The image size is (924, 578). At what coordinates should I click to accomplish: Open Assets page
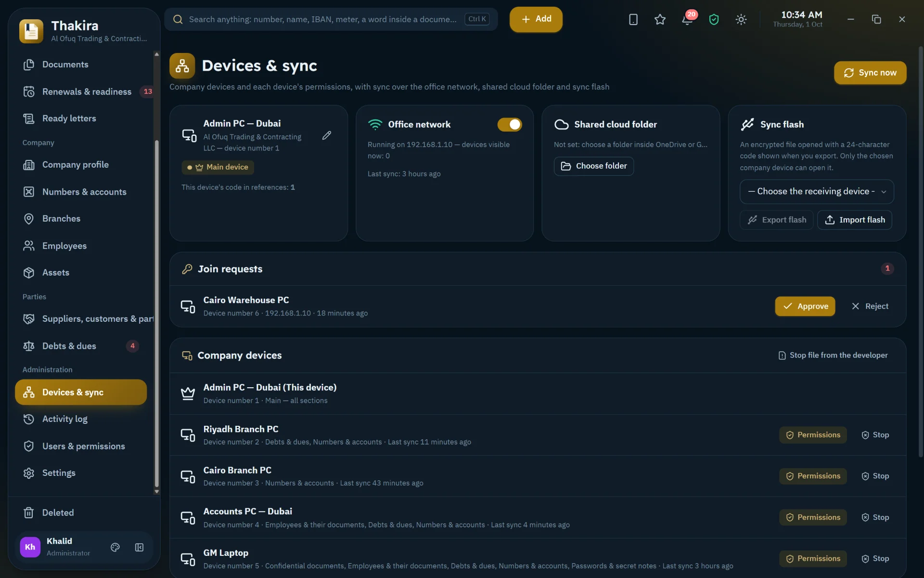(x=82, y=273)
